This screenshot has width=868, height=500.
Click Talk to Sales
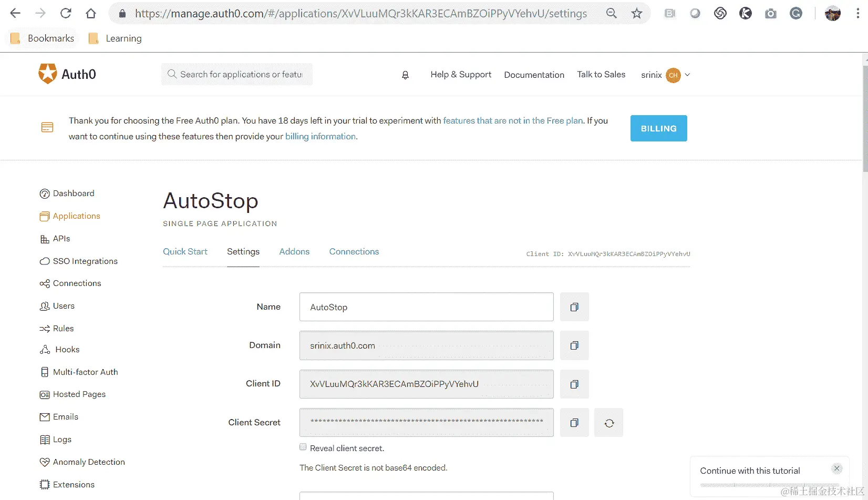[601, 75]
